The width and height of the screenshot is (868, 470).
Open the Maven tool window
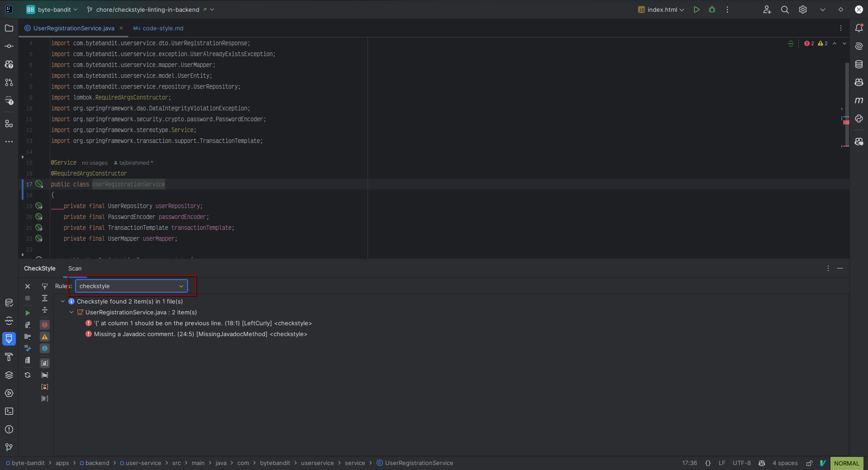click(859, 100)
